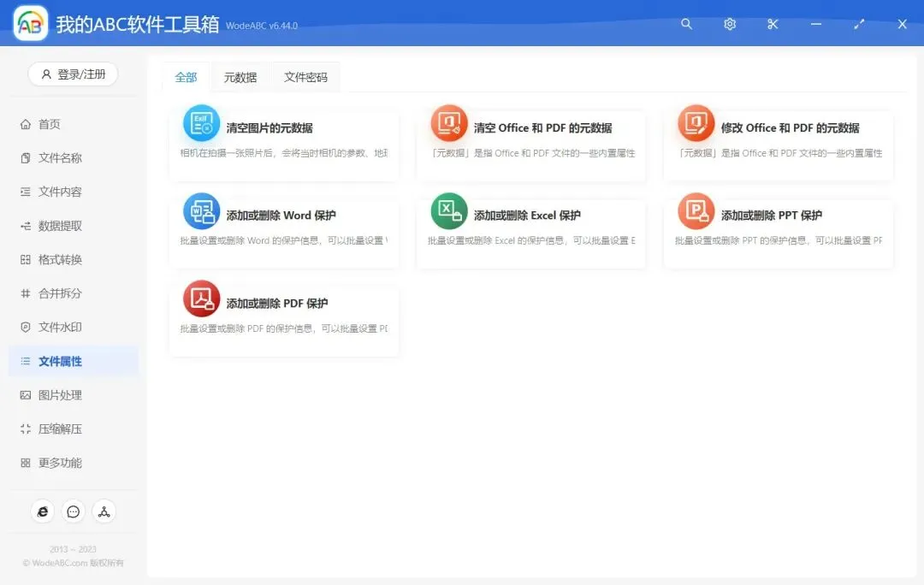Select 文件属性 sidebar item
Screen dimensions: 924x585
74,361
